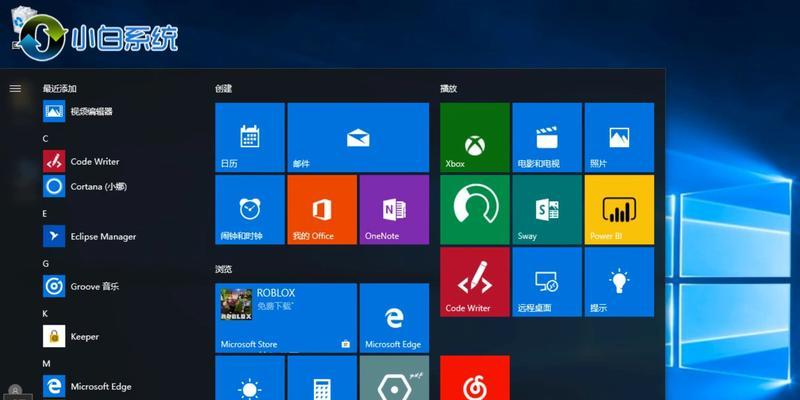The image size is (800, 400).
Task: Click the 播放 tile group header
Action: 448,89
